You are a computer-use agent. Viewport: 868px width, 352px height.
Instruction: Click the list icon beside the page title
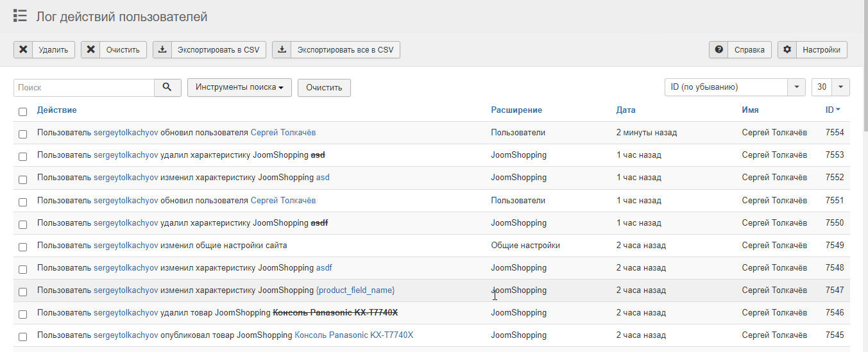pos(20,16)
